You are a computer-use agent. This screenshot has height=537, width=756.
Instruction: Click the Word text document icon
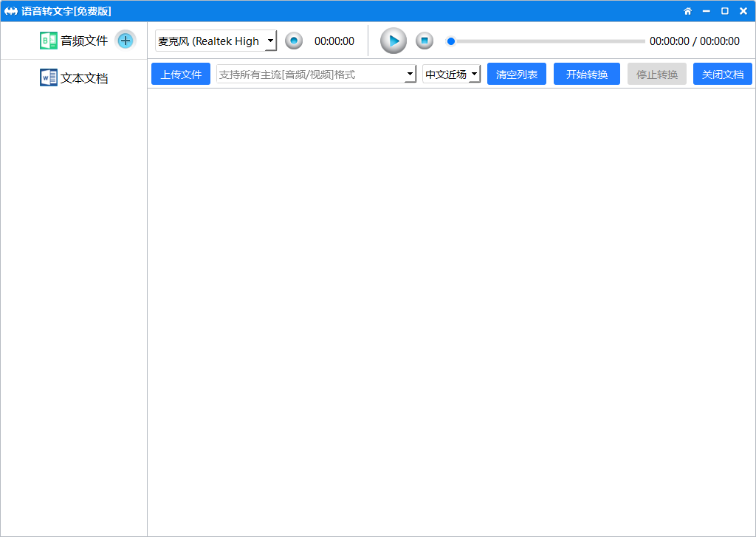pos(48,77)
